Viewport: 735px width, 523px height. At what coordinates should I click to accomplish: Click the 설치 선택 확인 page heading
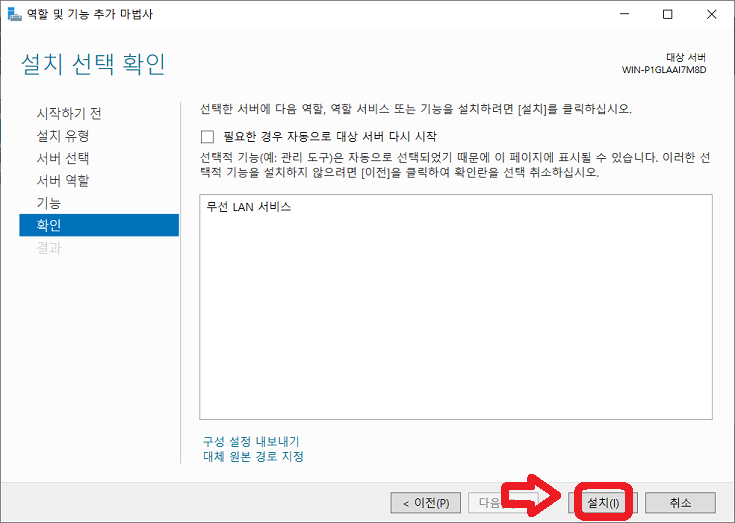(x=93, y=64)
